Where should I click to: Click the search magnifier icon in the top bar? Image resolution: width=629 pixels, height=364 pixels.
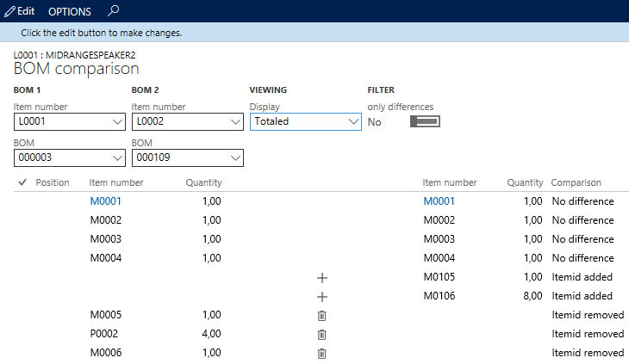(x=113, y=11)
